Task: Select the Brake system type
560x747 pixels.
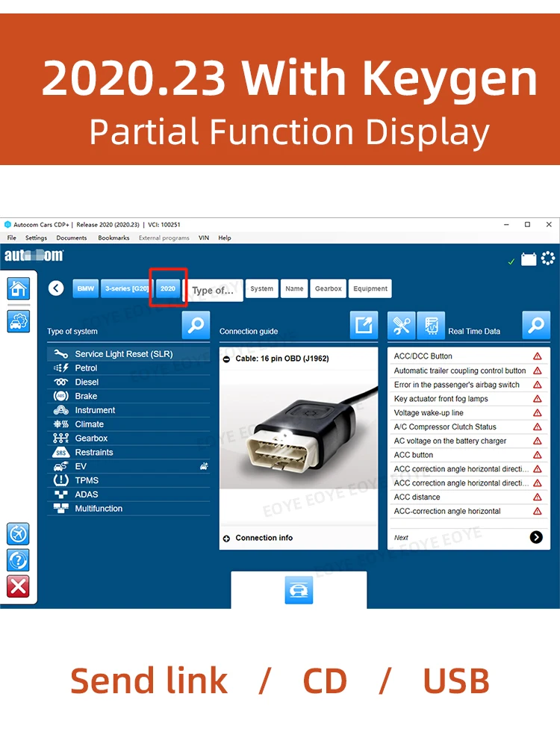Action: tap(128, 396)
